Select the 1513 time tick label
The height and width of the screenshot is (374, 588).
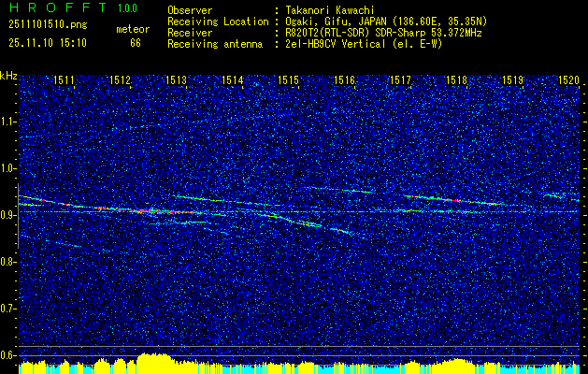(176, 81)
